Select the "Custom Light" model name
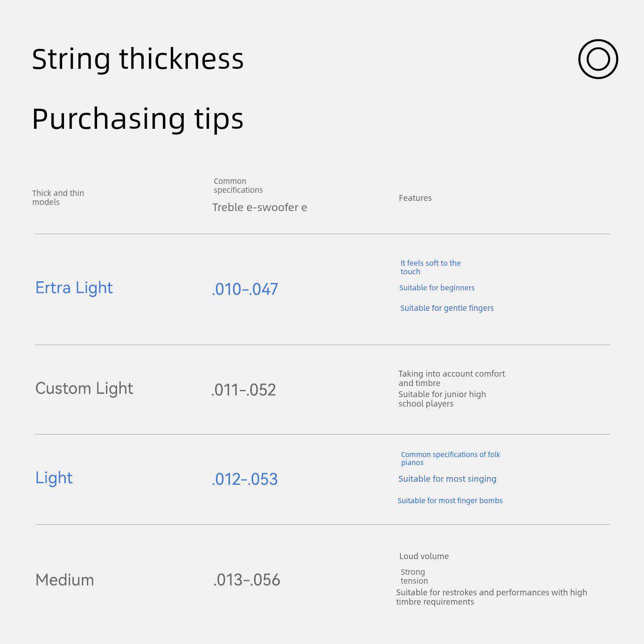 84,388
